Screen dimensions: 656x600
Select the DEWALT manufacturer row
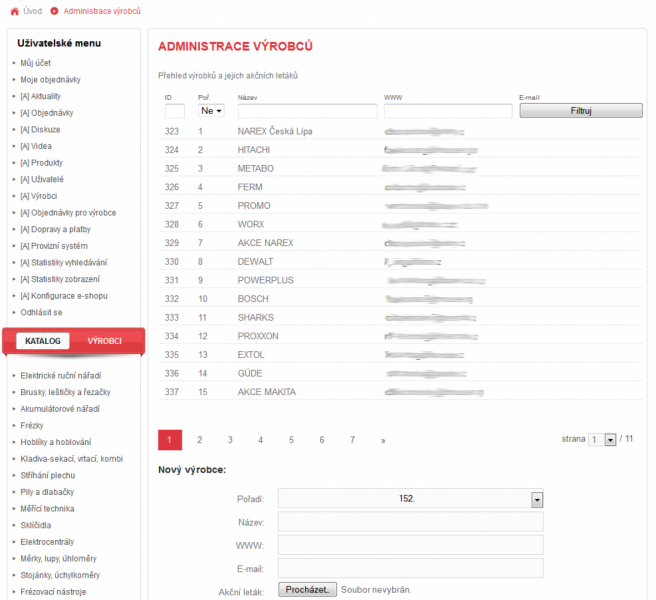tap(400, 262)
